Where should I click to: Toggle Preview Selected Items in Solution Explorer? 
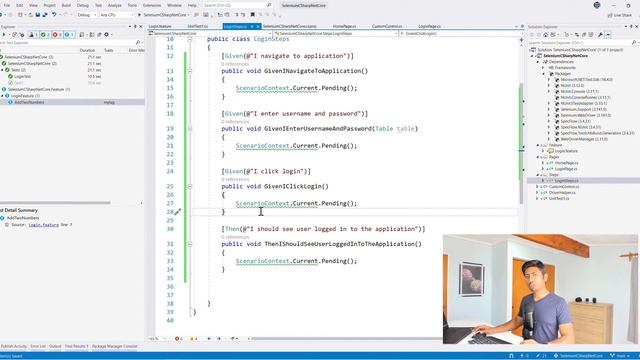coord(608,35)
